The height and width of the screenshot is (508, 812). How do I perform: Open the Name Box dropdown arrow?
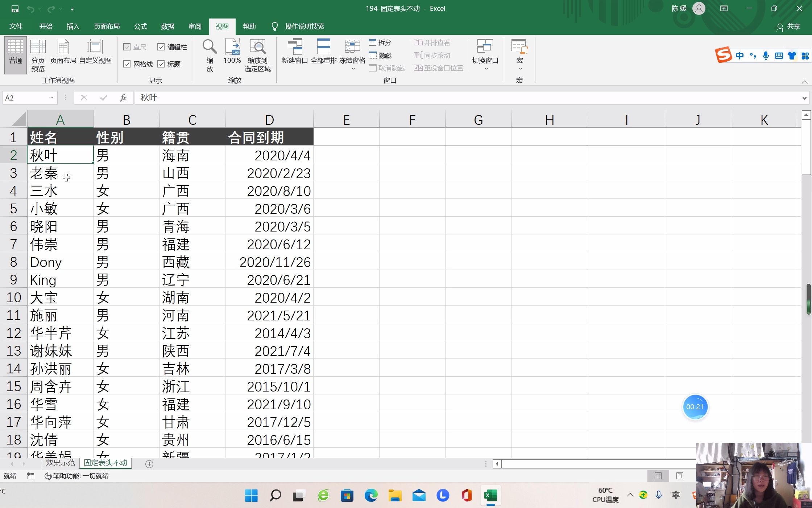tap(52, 98)
